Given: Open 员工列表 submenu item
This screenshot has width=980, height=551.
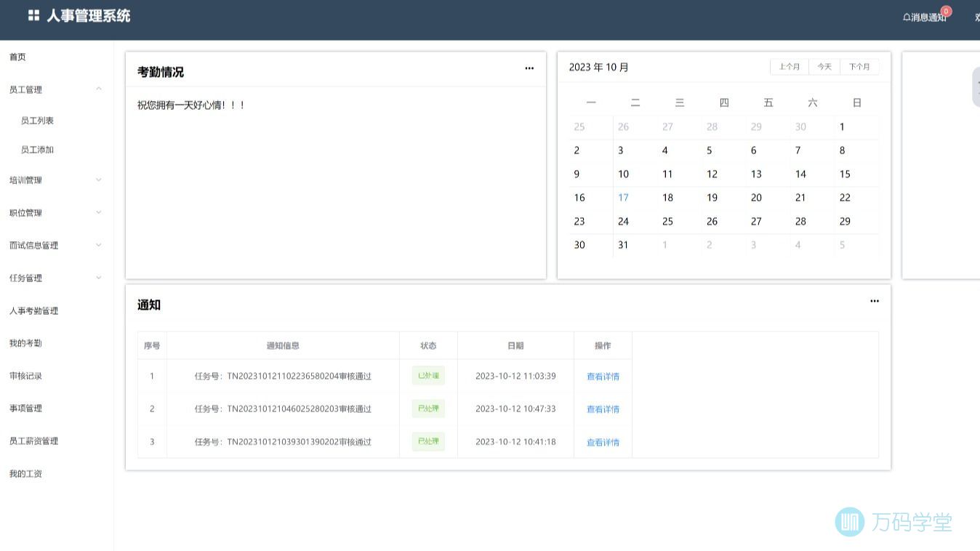Looking at the screenshot, I should pyautogui.click(x=37, y=121).
